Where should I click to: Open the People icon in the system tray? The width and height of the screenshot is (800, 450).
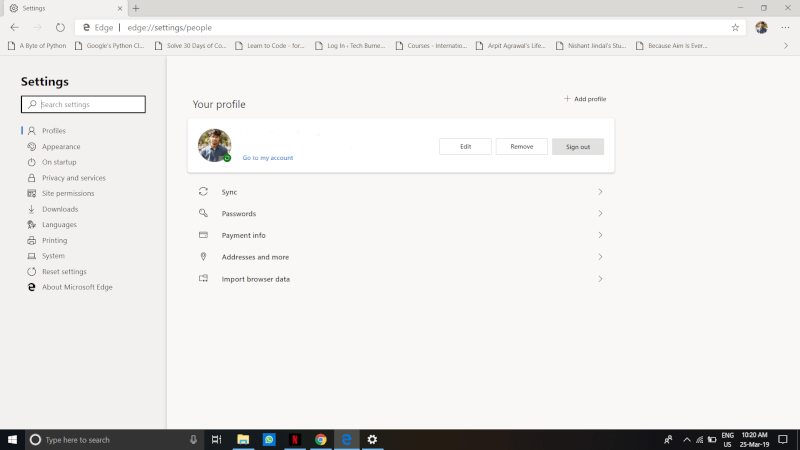tap(668, 439)
